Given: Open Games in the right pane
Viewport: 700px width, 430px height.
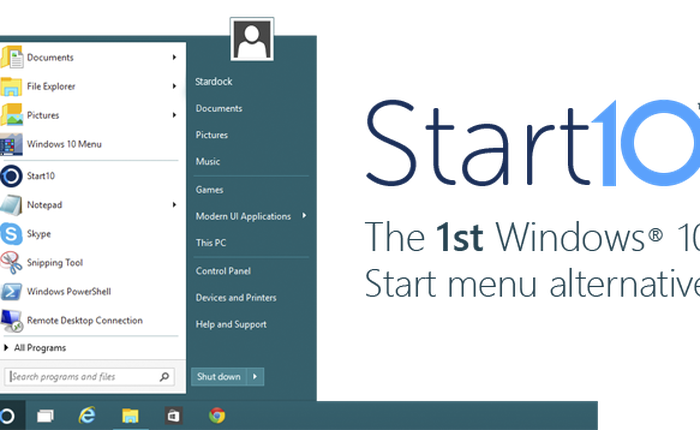Looking at the screenshot, I should click(x=209, y=190).
